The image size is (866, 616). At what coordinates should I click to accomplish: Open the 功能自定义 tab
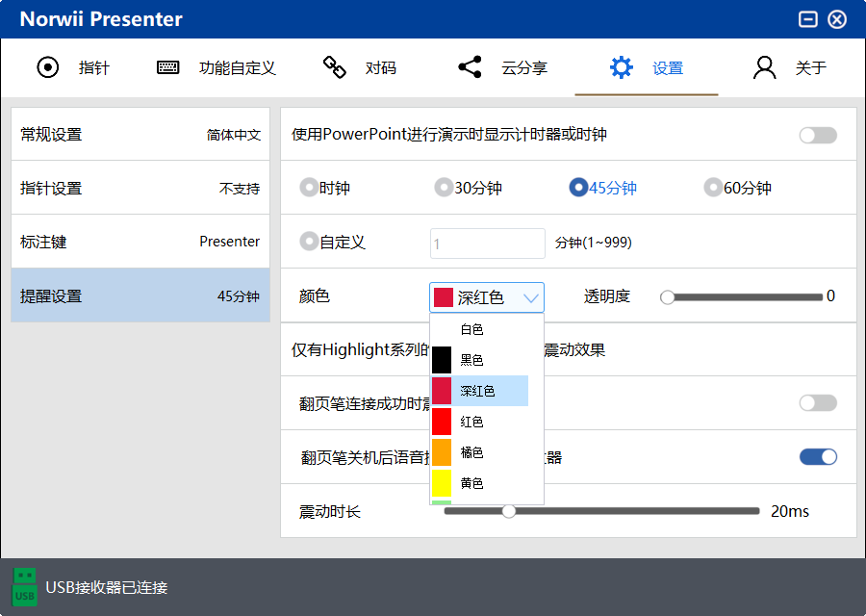[x=216, y=67]
